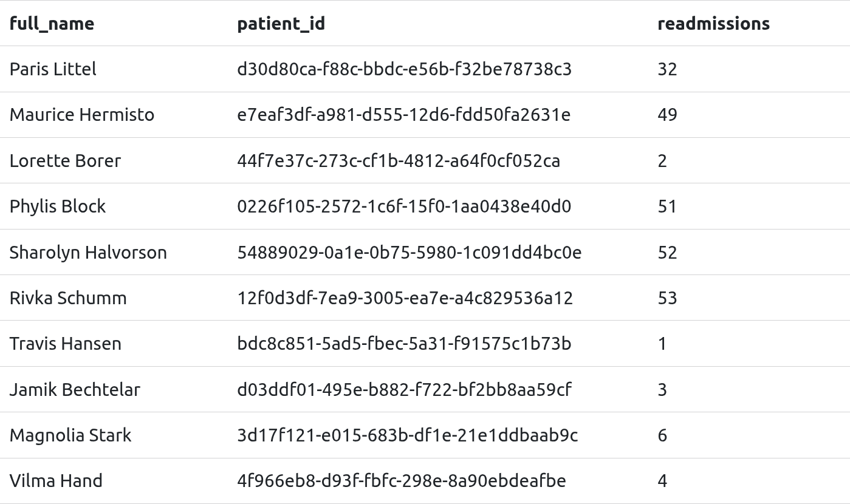Select the Jamik Bechtelar name cell
Screen dimensions: 850x504
(x=75, y=390)
